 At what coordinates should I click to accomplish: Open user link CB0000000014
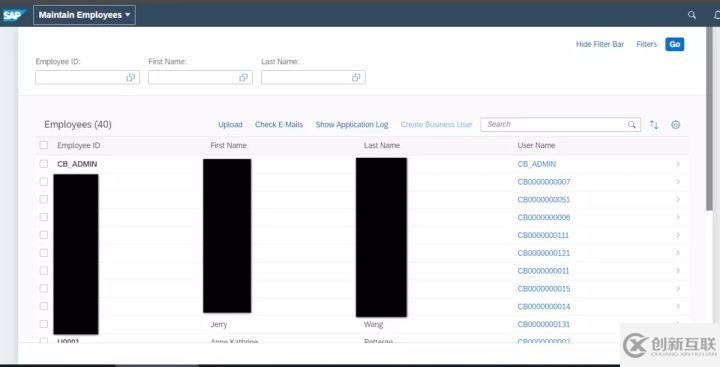tap(544, 306)
